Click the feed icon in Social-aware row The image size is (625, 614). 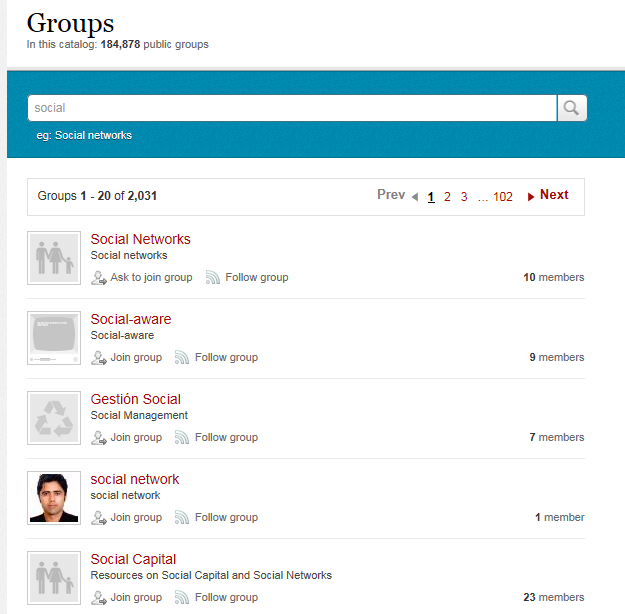pos(182,358)
